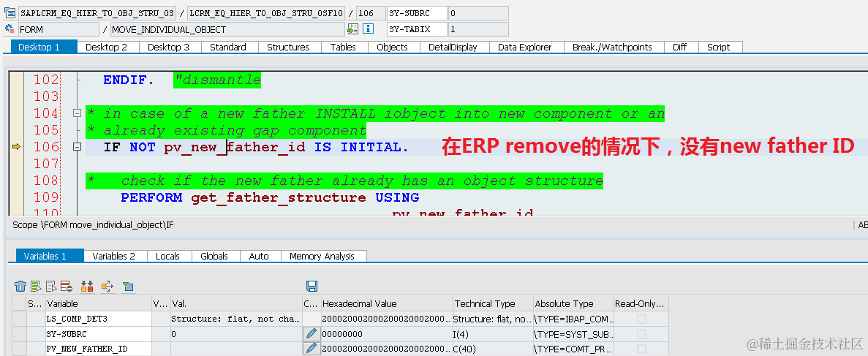Screen dimensions: 868x356
Task: Click the LCRM_EQ_HIER_TO_OBJ_STRU_OSF10 include field
Action: pyautogui.click(x=266, y=12)
